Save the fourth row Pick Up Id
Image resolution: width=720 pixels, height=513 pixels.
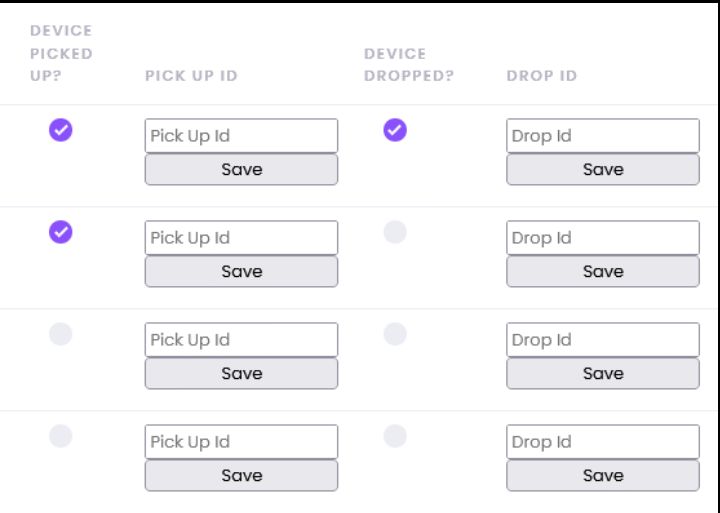pyautogui.click(x=241, y=476)
